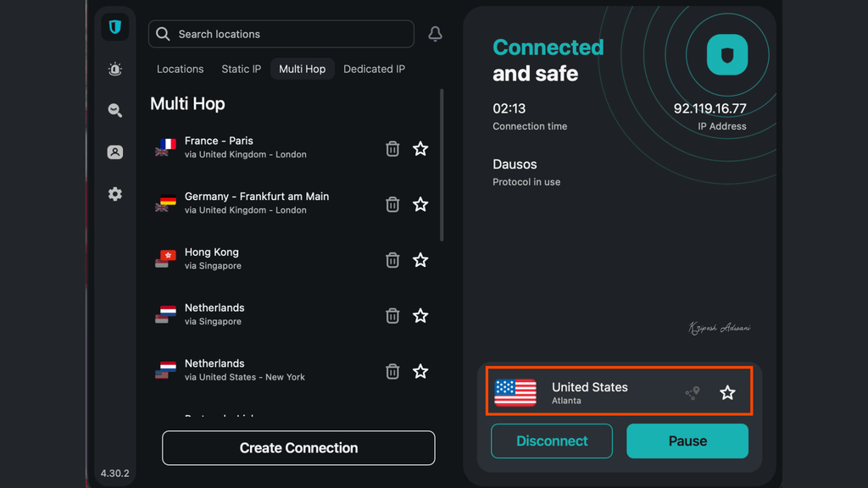The image size is (868, 488).
Task: Click the multi hop route icon beside Atlanta
Action: (693, 393)
